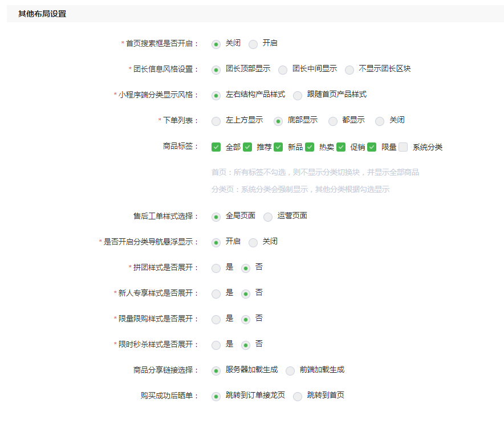504x424 pixels.
Task: Set 下单列表 to 底部显示
Action: [x=278, y=121]
